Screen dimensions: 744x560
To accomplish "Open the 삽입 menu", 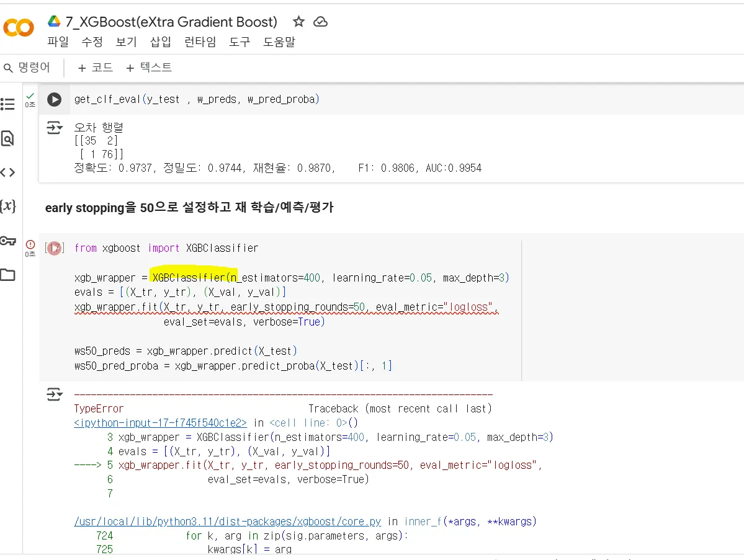I will point(160,42).
